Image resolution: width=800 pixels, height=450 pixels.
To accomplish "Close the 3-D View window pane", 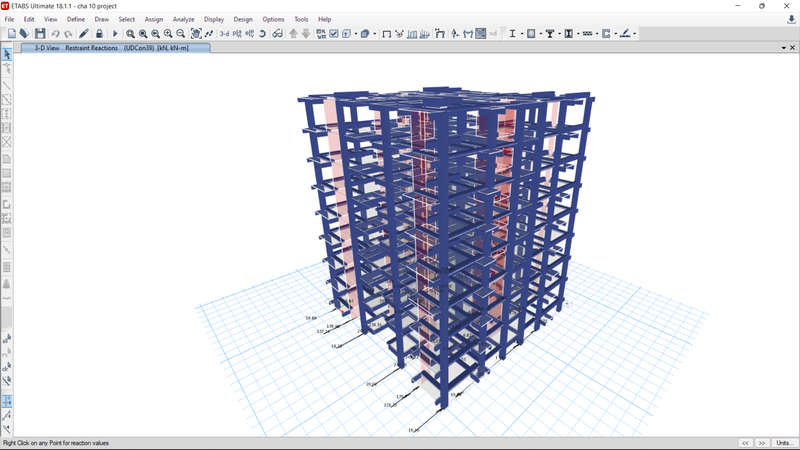I will click(x=792, y=47).
